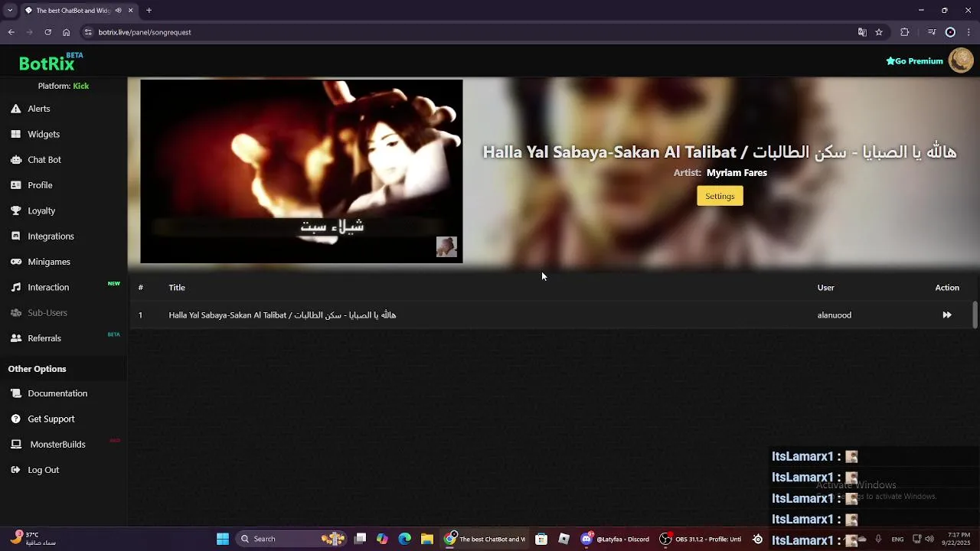Open the Alerts section in sidebar
The image size is (980, 551).
[38, 109]
